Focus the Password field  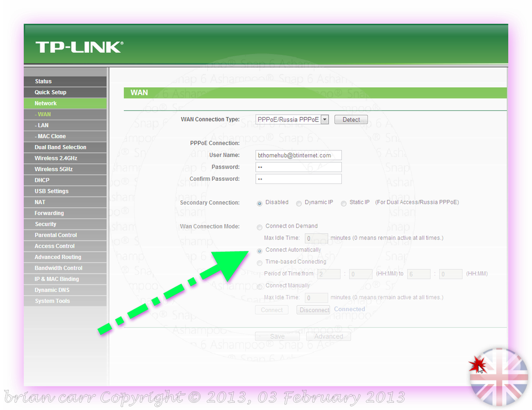click(298, 167)
